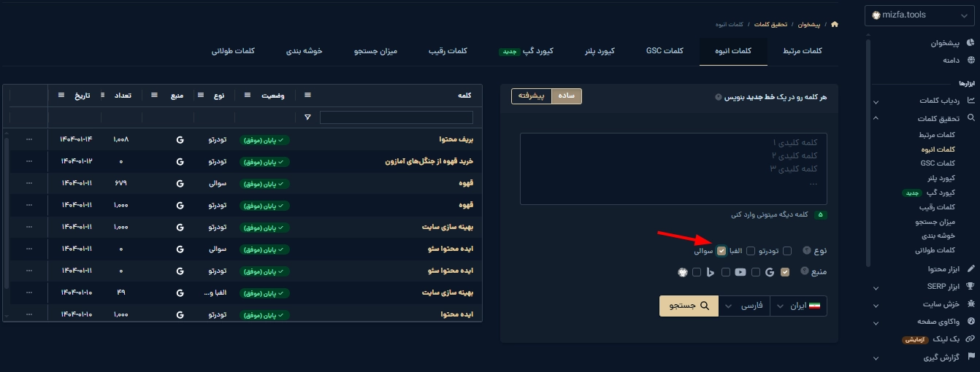
Task: Open the ایران country dropdown
Action: click(797, 306)
